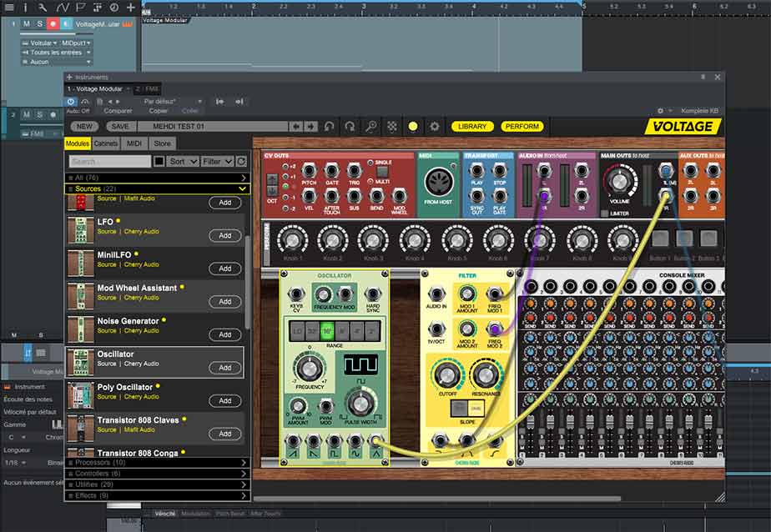
Task: Select the Vélocité tab at bottom
Action: (x=164, y=514)
